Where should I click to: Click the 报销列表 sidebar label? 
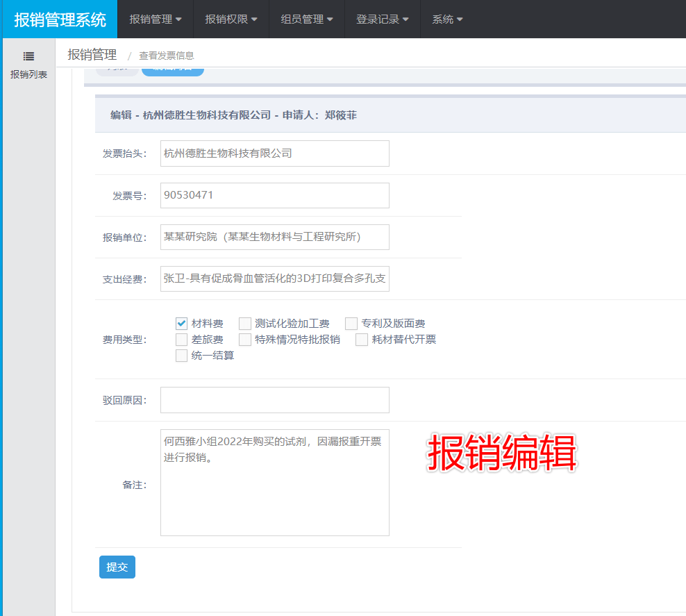tap(29, 74)
